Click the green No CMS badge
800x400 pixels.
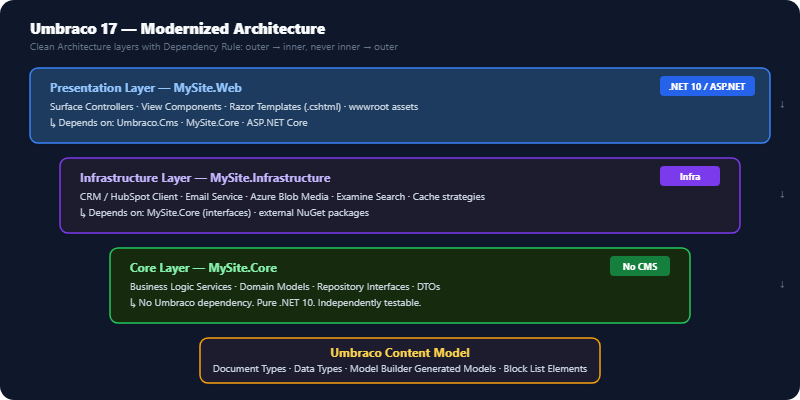point(640,266)
